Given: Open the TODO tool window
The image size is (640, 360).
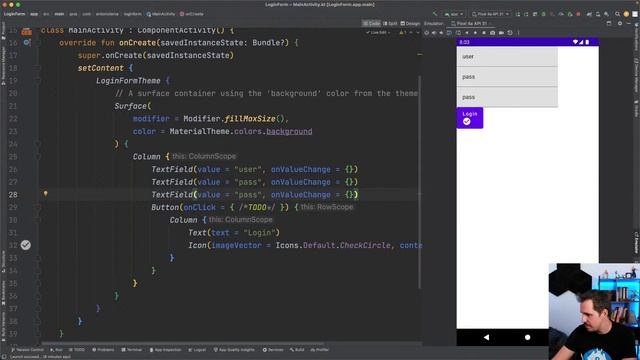Looking at the screenshot, I should [x=77, y=350].
